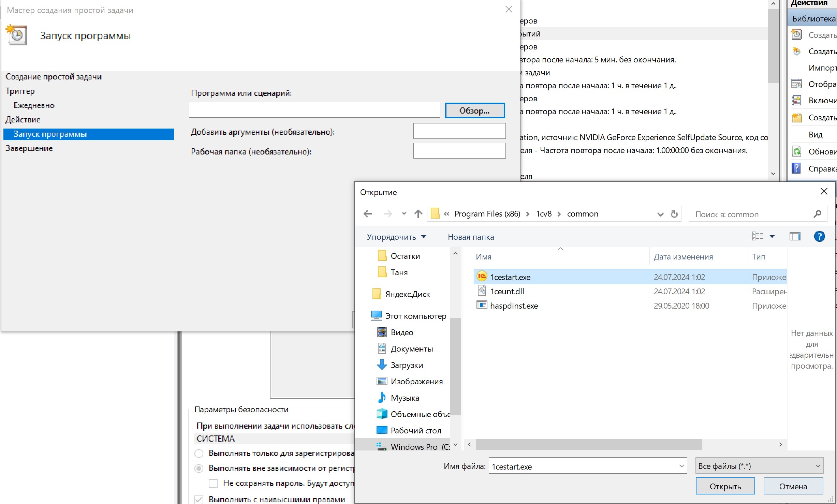The width and height of the screenshot is (837, 504).
Task: Toggle the preview pane icon
Action: (795, 236)
